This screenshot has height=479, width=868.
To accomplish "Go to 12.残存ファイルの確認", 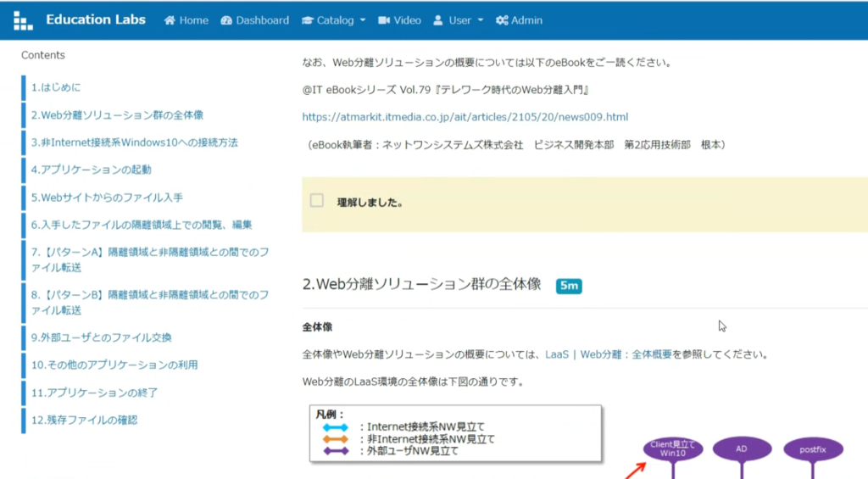I will click(84, 420).
